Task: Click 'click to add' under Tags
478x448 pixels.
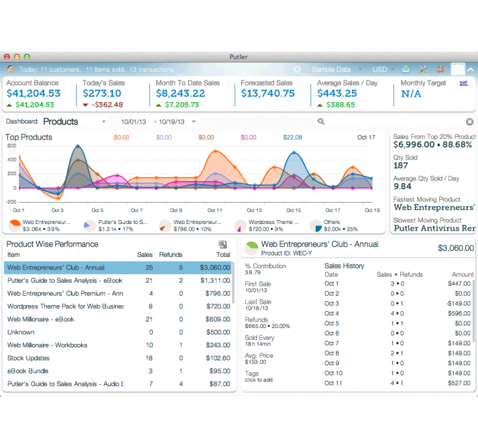Action: click(258, 379)
